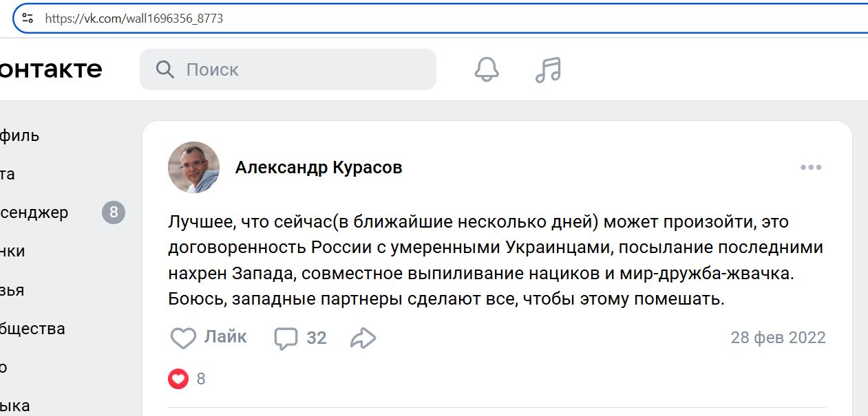Viewport: 868px width, 416px height.
Task: Click the author's avatar photo
Action: click(193, 168)
